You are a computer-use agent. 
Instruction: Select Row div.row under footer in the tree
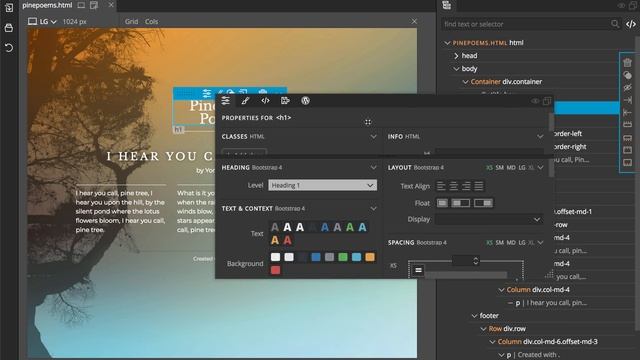click(x=507, y=329)
